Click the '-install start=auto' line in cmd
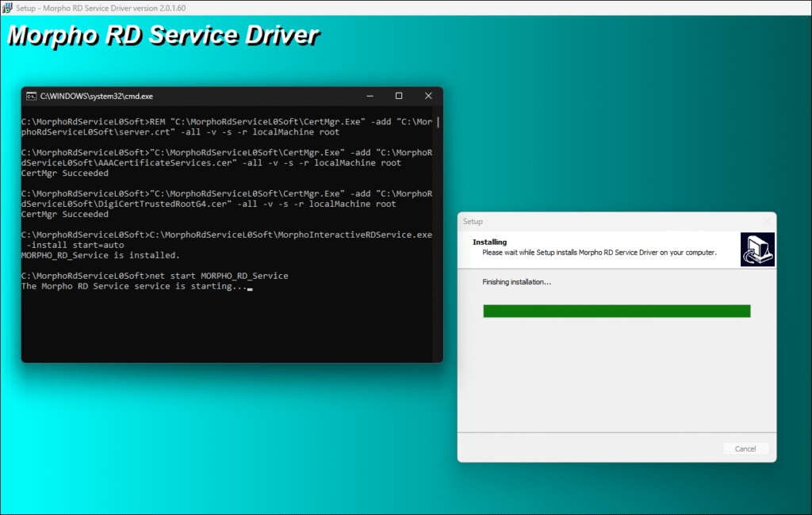 tap(75, 245)
